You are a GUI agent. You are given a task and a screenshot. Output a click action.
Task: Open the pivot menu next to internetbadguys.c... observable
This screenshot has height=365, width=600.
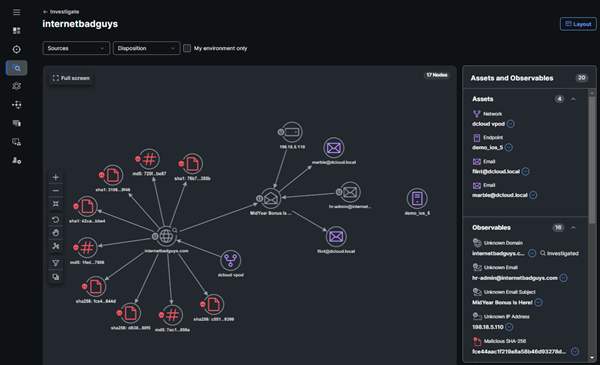pos(532,253)
